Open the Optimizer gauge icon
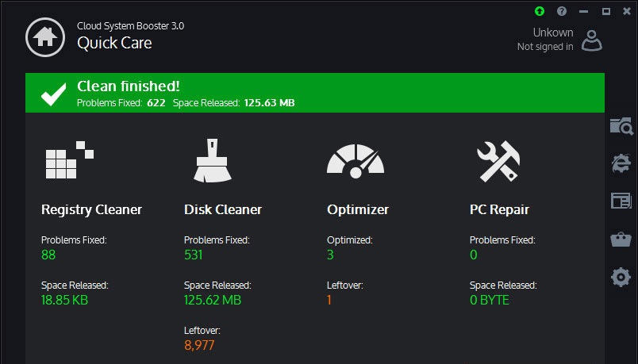Viewport: 638px width, 364px height. coord(356,161)
